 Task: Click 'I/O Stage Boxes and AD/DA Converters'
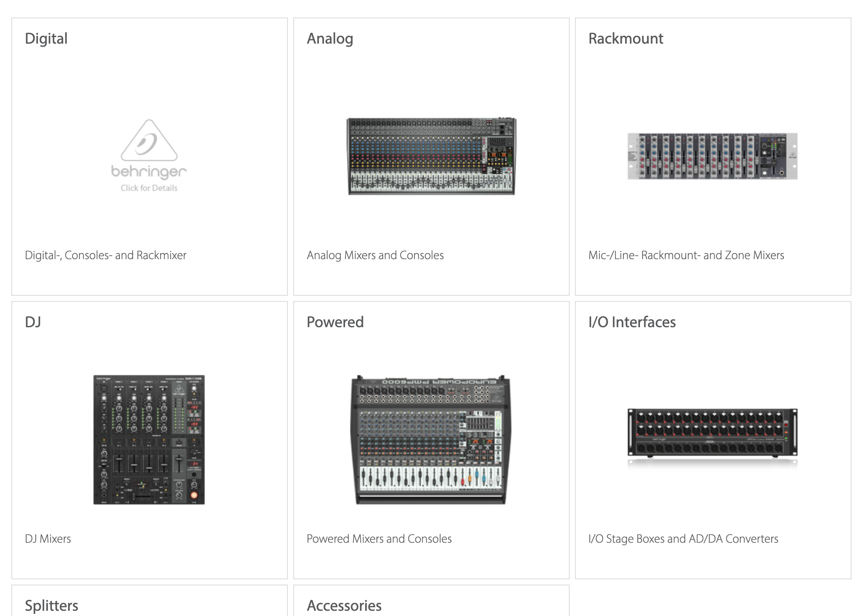pos(683,539)
